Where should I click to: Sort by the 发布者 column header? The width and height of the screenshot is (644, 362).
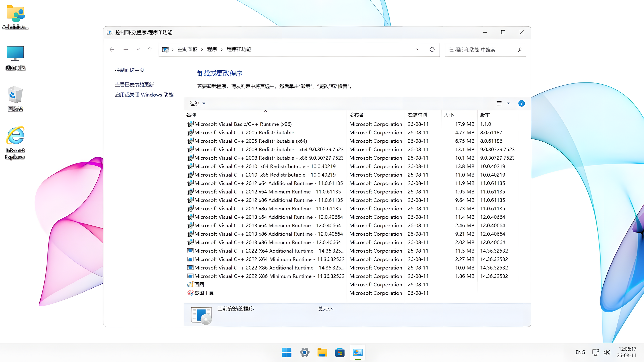pos(376,115)
